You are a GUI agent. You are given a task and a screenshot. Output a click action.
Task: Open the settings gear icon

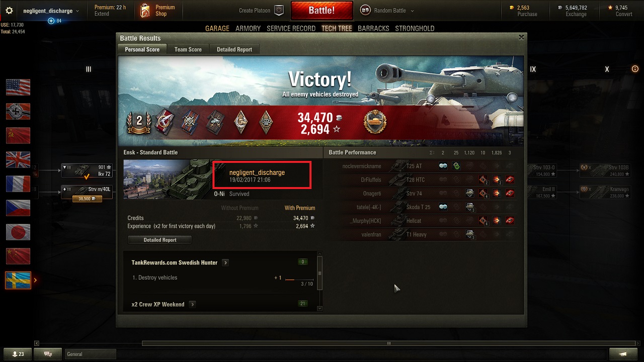9,11
